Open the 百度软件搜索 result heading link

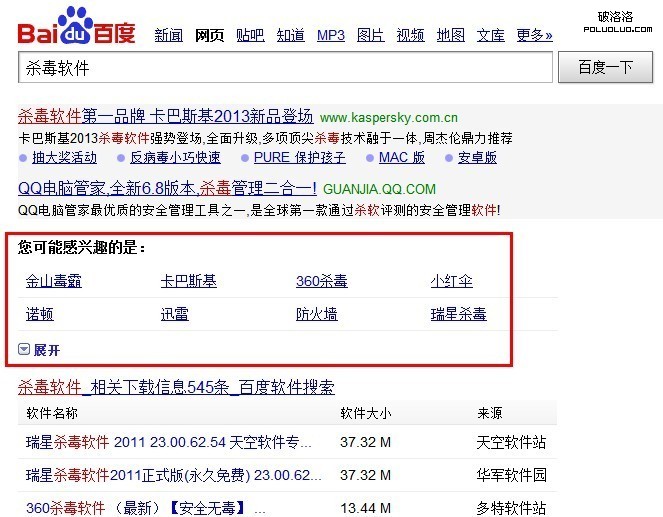(176, 387)
